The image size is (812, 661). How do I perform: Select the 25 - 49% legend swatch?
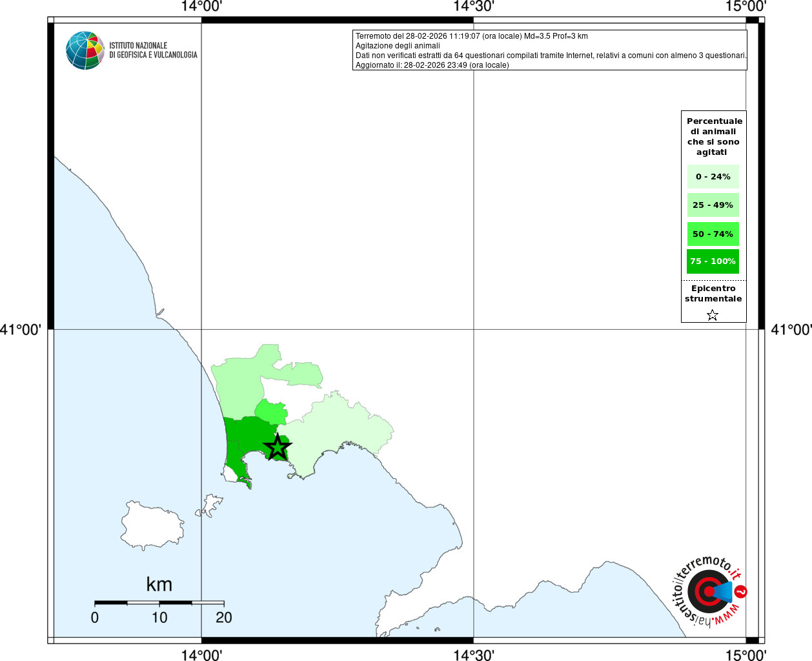(713, 205)
